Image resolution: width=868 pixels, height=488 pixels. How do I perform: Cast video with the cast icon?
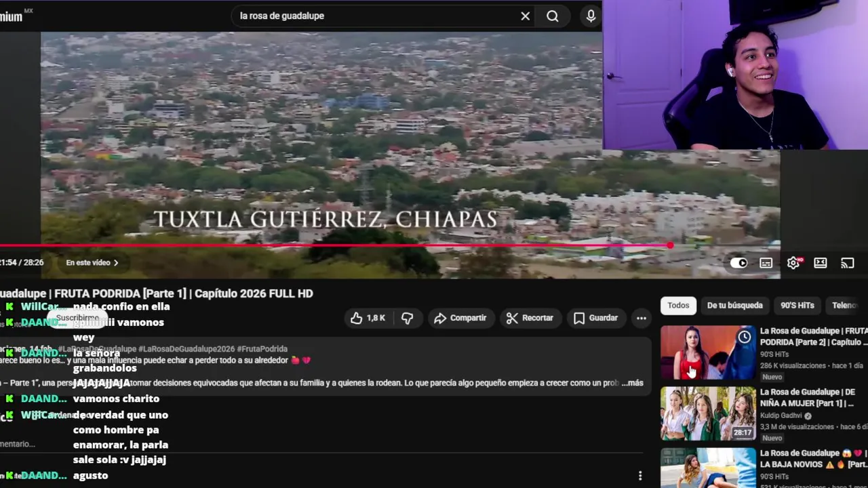pyautogui.click(x=848, y=263)
